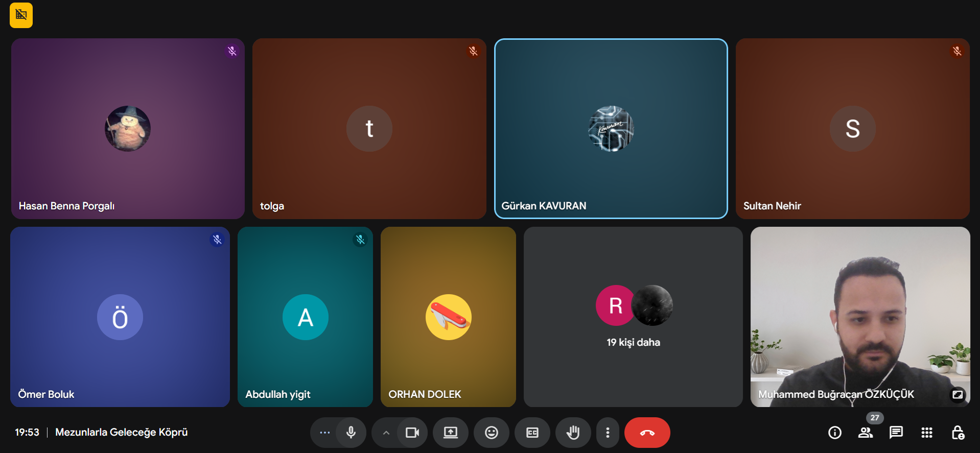The height and width of the screenshot is (453, 980).
Task: Open the audio settings three-dots button
Action: tap(324, 433)
